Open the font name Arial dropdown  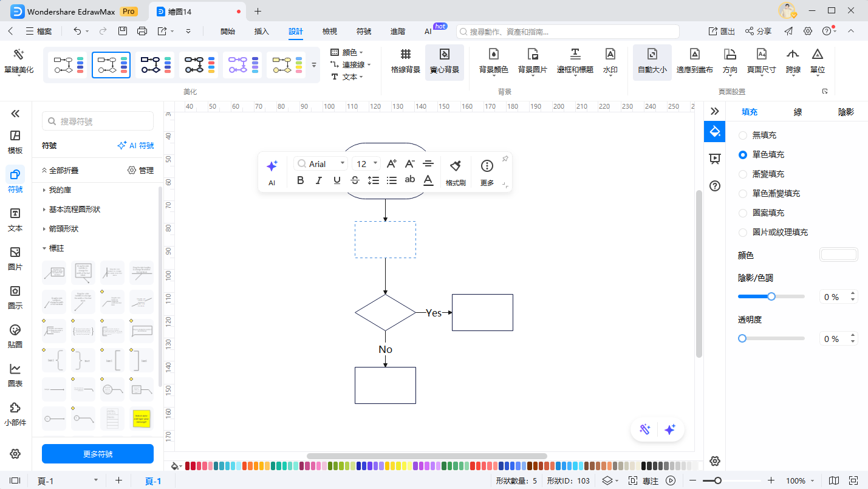pos(321,164)
